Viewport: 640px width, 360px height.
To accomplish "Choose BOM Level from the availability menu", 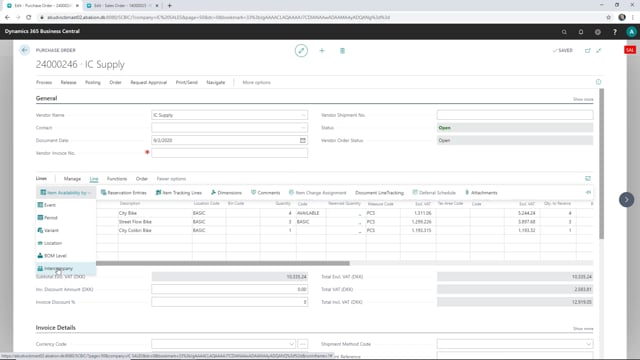I will 66,256.
